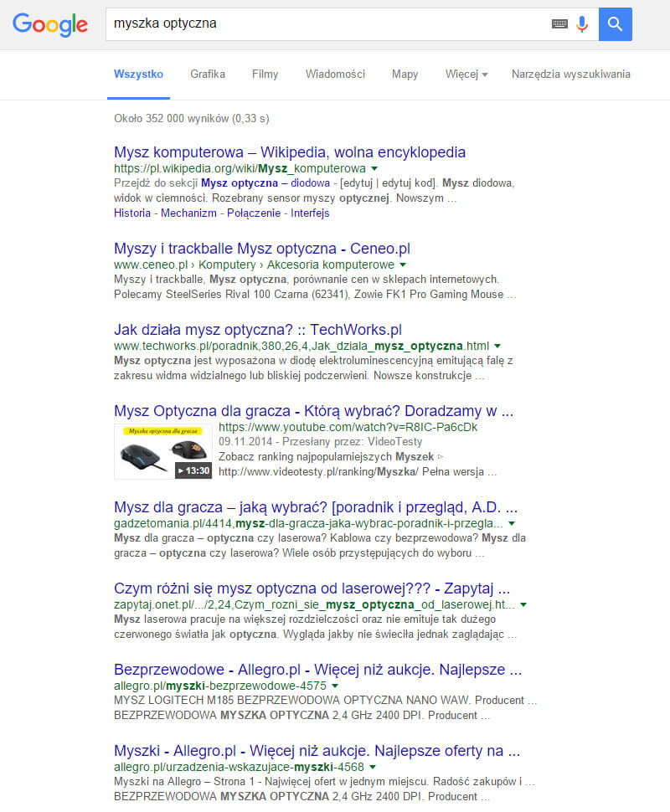
Task: Click the blue search magnifier button
Action: [615, 23]
